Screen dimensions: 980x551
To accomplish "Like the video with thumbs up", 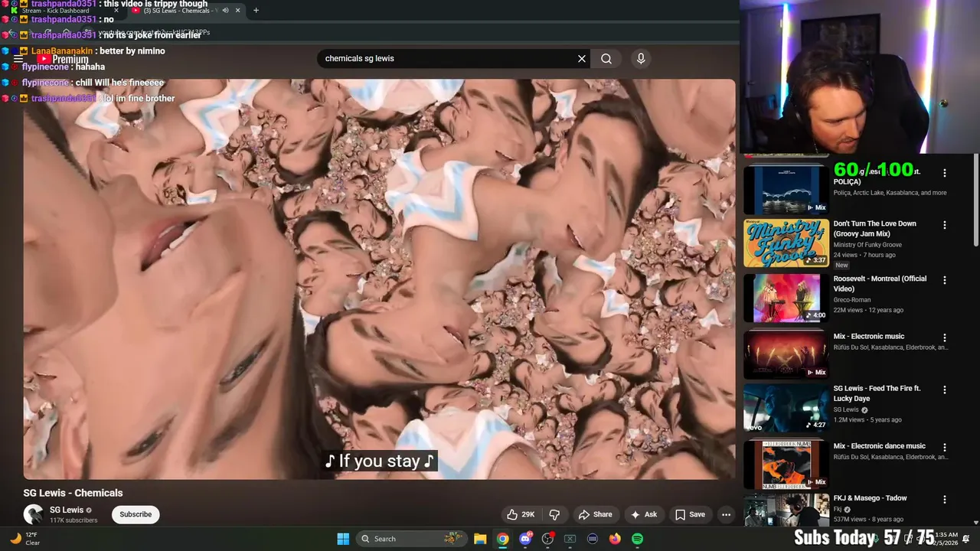I will click(x=521, y=514).
